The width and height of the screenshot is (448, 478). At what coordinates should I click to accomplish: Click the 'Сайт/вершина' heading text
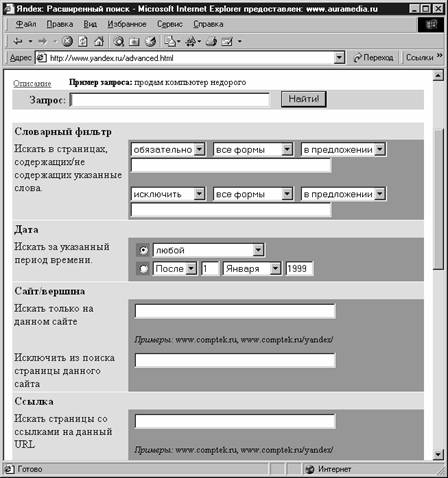(x=50, y=291)
